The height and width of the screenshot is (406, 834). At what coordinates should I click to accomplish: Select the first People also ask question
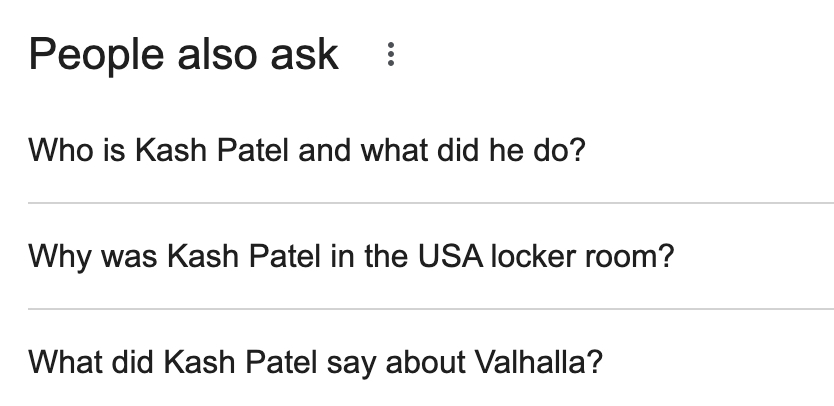point(306,151)
